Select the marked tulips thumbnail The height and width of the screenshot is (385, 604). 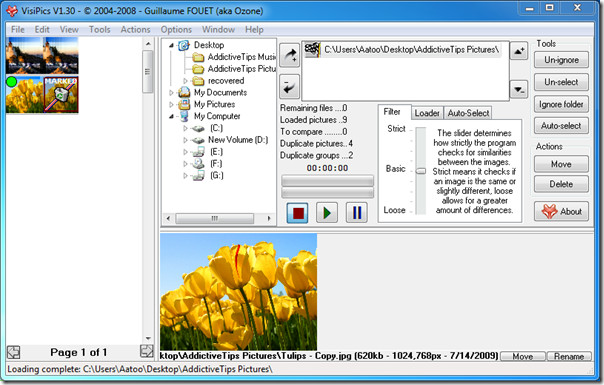tap(61, 94)
